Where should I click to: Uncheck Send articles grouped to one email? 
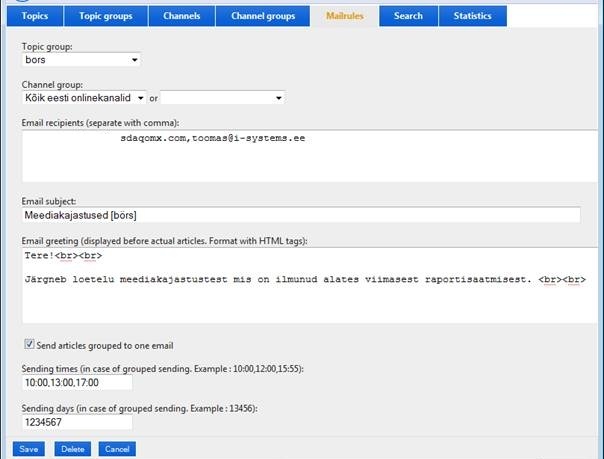point(28,345)
